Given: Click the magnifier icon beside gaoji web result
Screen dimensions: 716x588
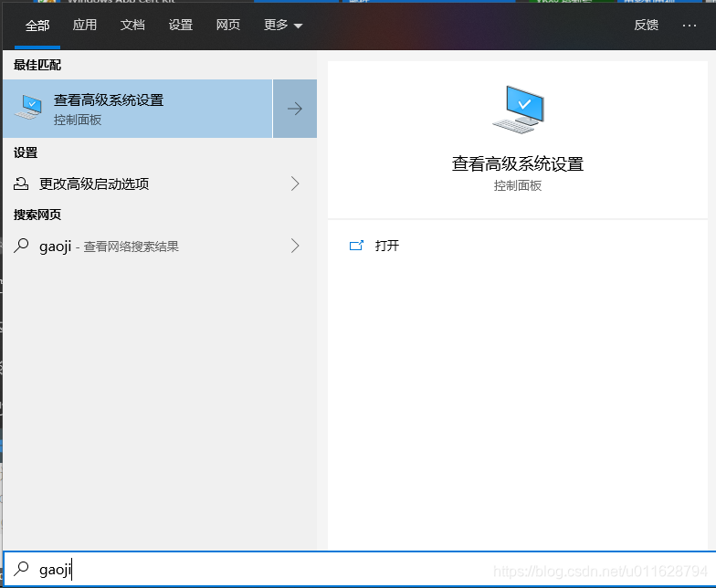Looking at the screenshot, I should (x=21, y=247).
